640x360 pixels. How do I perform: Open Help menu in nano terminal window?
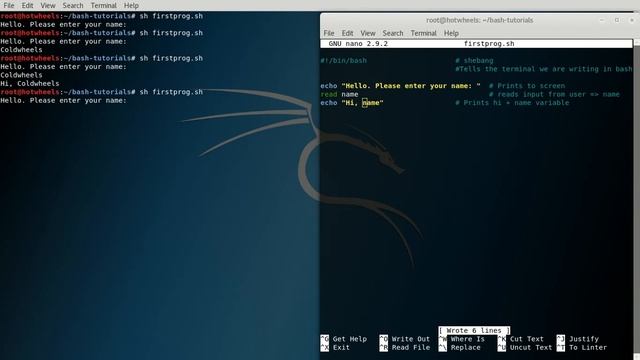451,33
